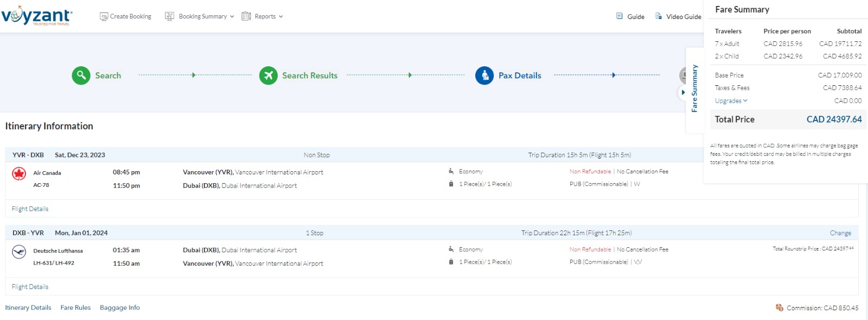
Task: Open the Reports dropdown menu
Action: (x=263, y=16)
